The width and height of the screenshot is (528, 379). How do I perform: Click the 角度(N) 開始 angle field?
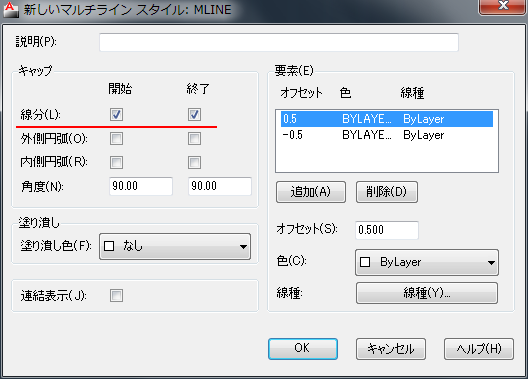point(141,186)
